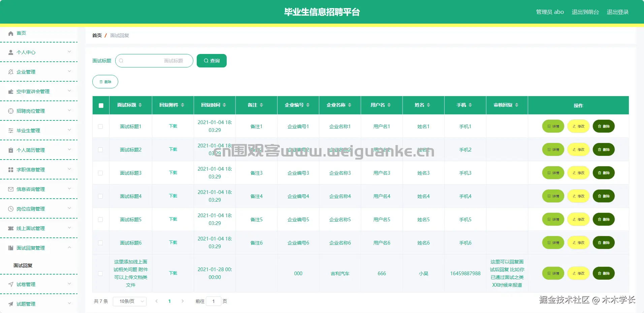Click 删除 for 吉利汽车 row

(x=604, y=274)
